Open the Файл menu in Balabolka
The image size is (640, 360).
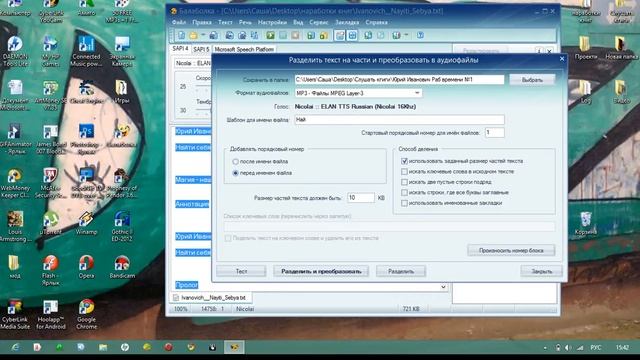(x=179, y=22)
